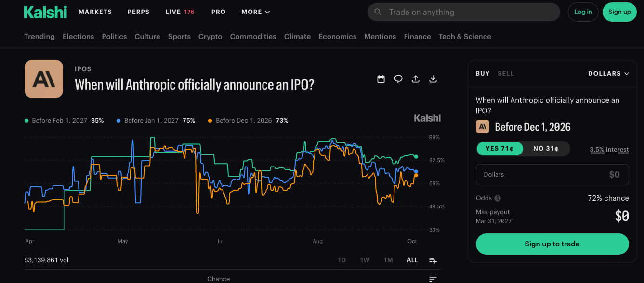Go to the Commodities category
The width and height of the screenshot is (644, 283).
point(253,37)
